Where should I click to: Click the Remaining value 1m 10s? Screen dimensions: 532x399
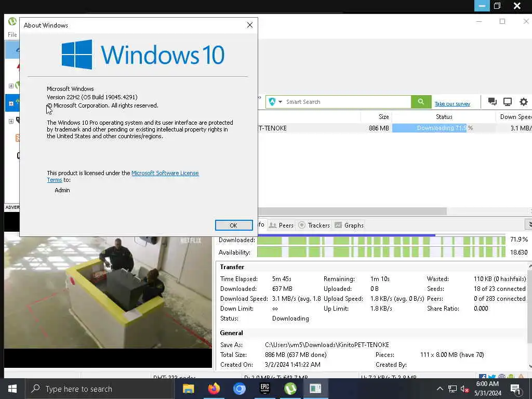(x=380, y=279)
